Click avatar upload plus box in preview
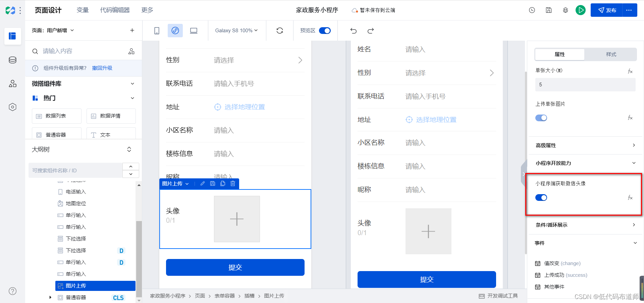644x303 pixels. [428, 231]
